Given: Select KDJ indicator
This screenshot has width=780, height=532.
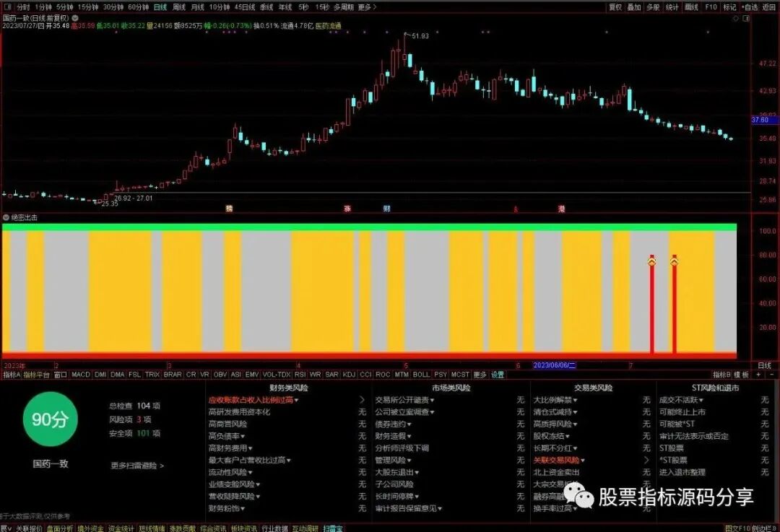Looking at the screenshot, I should point(350,375).
